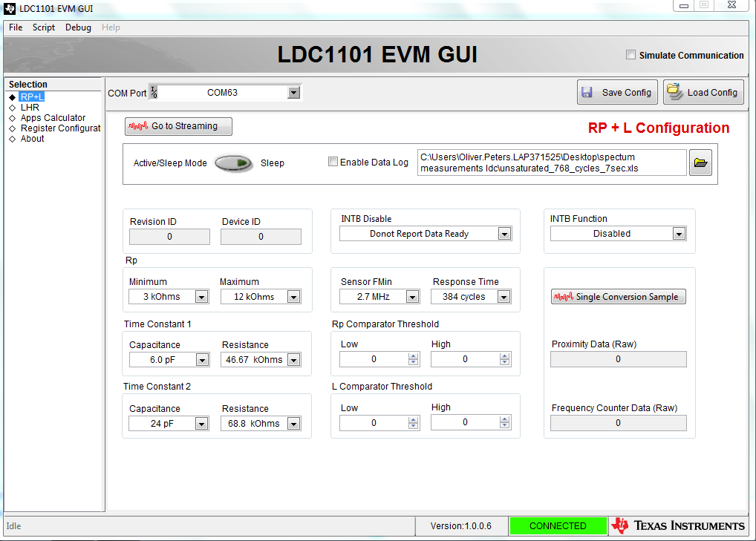Open Time Constant 2 Resistance 68.8 kOhms dropdown
756x541 pixels.
[293, 424]
